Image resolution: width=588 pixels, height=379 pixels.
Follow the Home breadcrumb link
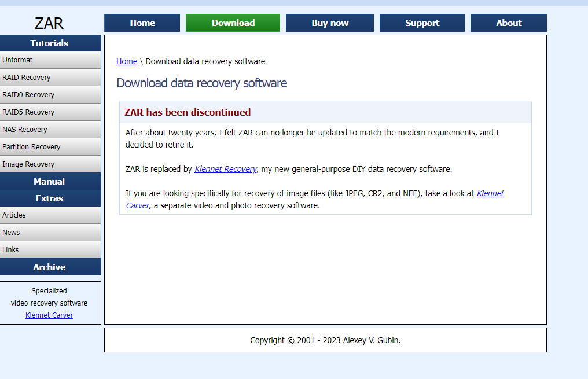click(127, 61)
